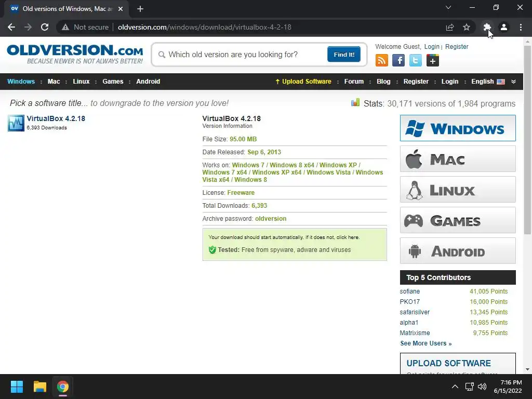
Task: Click the share page icon
Action: (x=450, y=27)
